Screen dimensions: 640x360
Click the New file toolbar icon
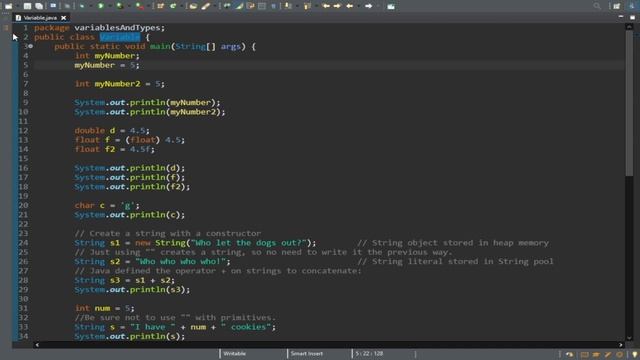coord(8,6)
